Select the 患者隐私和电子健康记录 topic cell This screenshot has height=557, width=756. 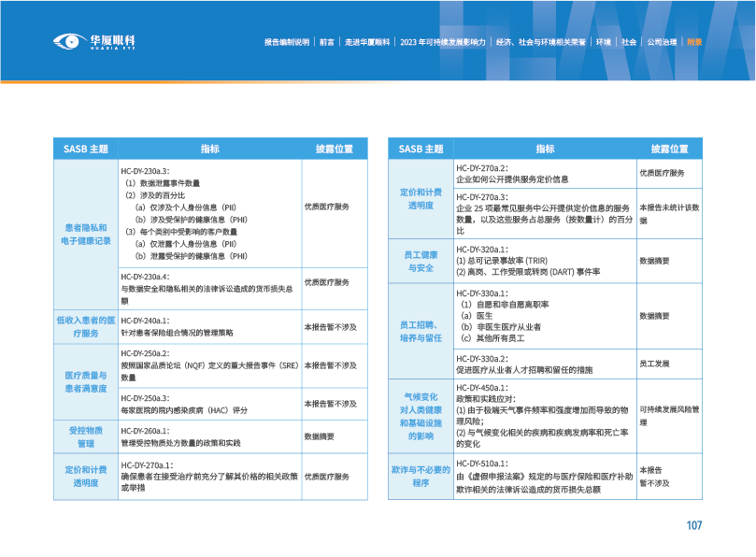pos(86,234)
